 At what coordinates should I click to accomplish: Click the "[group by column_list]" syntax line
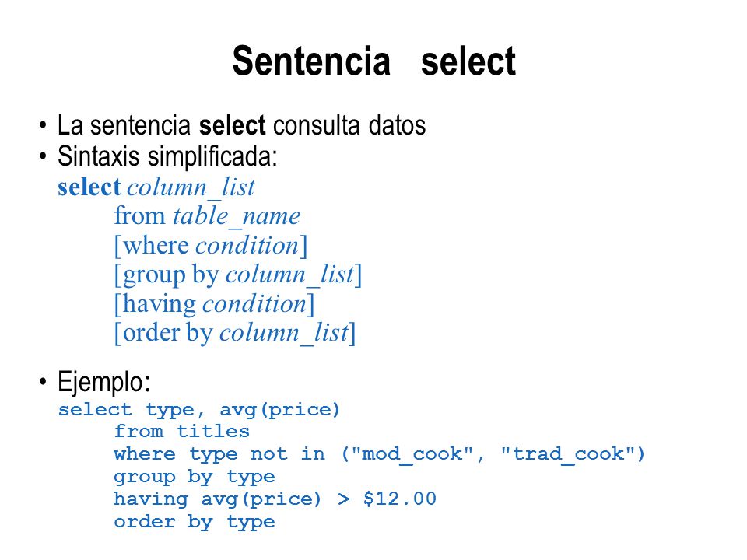[x=238, y=275]
